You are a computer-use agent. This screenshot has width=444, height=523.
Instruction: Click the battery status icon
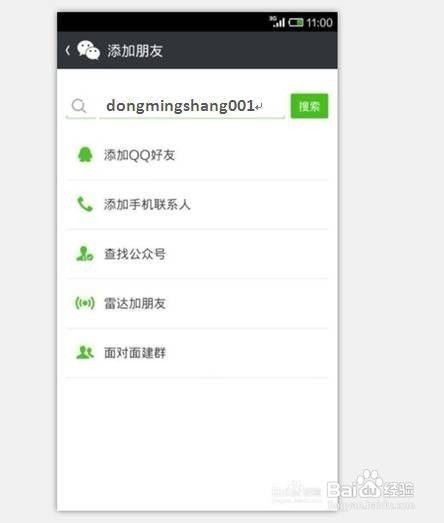[296, 22]
